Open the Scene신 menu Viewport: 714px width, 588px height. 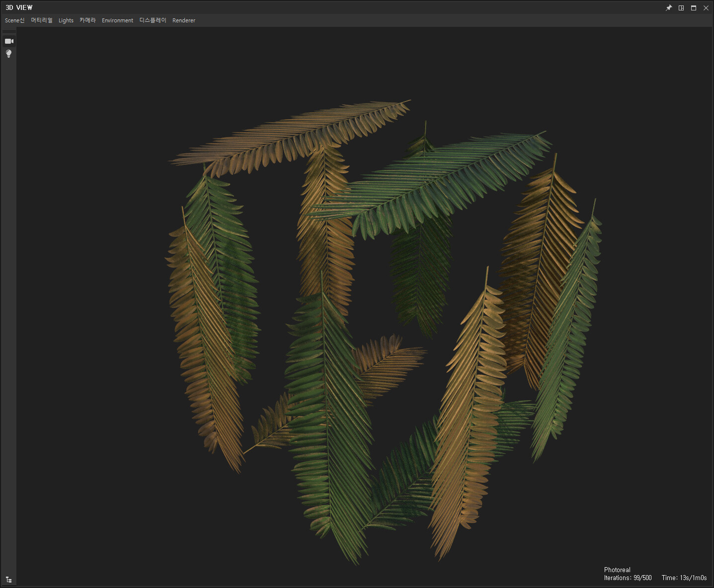tap(14, 20)
